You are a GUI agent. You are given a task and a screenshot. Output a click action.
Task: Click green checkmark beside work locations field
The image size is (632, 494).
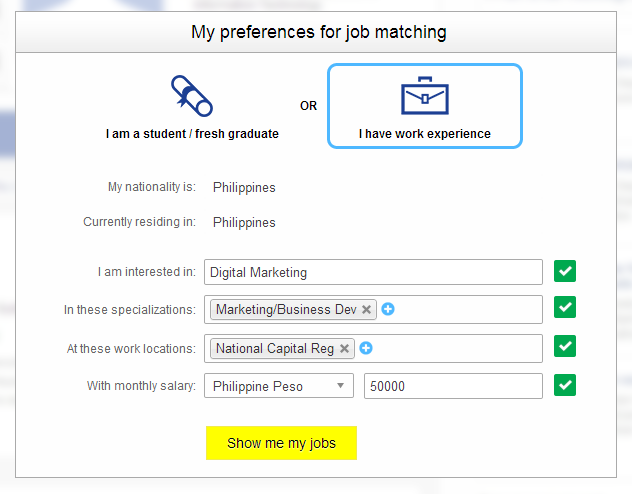coord(566,346)
